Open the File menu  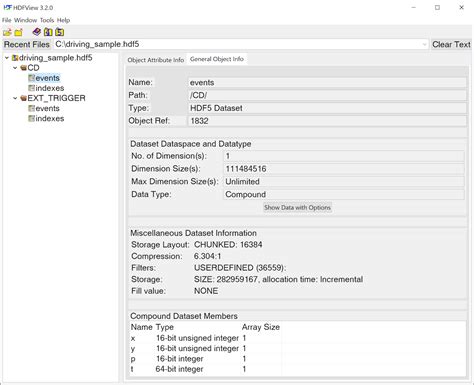(x=7, y=20)
